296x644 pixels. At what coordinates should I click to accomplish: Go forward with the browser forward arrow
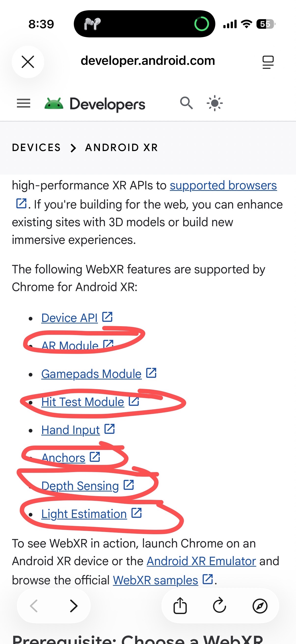coord(73,606)
